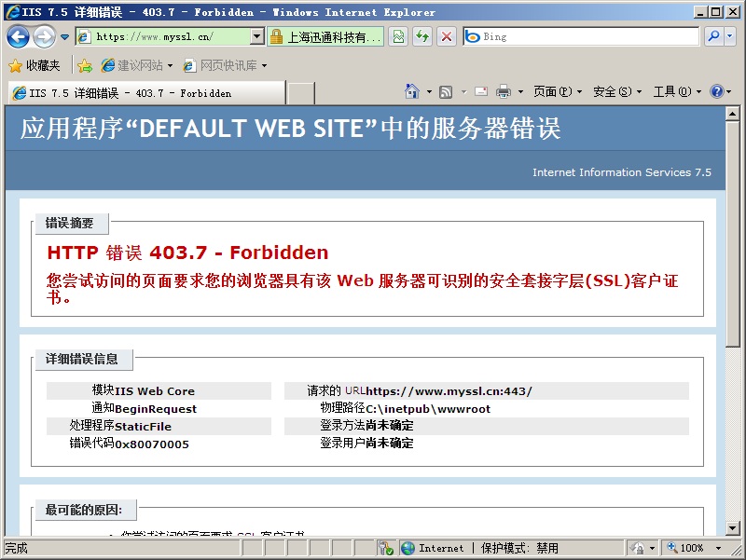746x560 pixels.
Task: Open the 收藏夹 favorites button
Action: pos(35,65)
